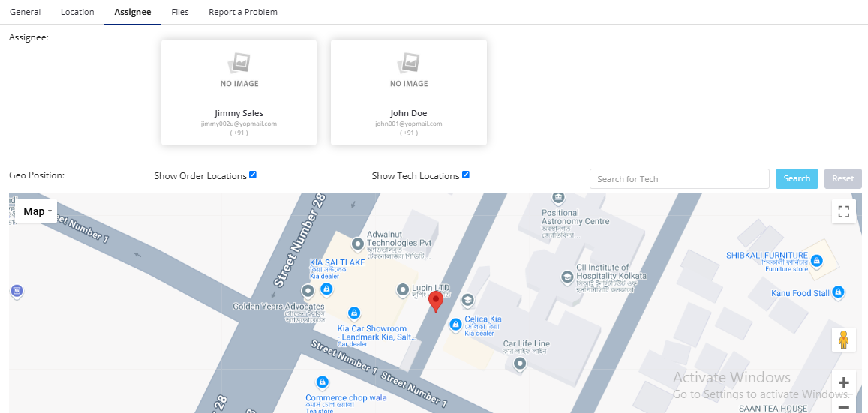Zoom in the map with plus
The height and width of the screenshot is (413, 868).
pyautogui.click(x=844, y=382)
